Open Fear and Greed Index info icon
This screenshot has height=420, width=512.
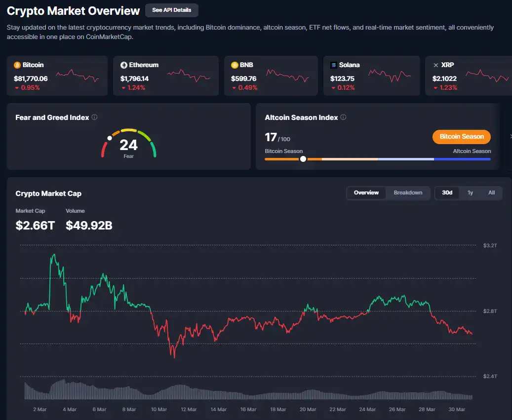click(94, 117)
